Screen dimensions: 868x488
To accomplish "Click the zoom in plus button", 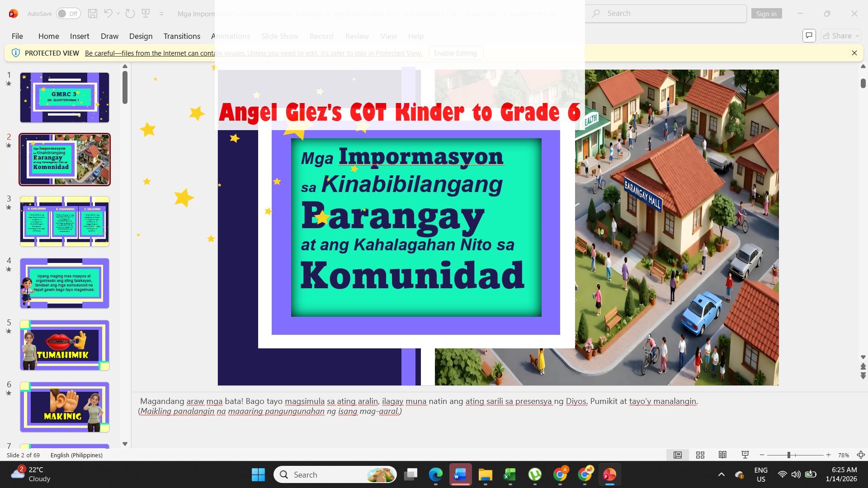I will (828, 455).
